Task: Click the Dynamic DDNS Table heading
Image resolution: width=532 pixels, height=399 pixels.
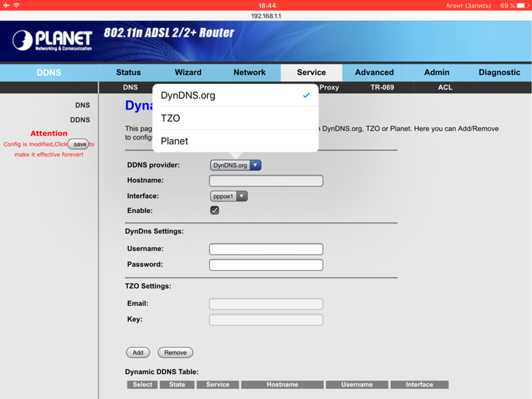Action: 162,372
